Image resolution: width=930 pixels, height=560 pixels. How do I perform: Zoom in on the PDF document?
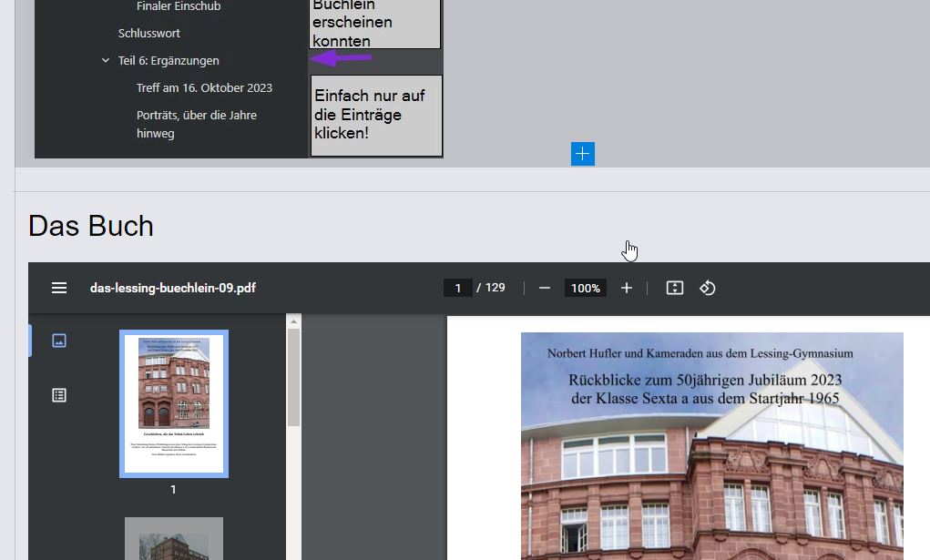627,289
